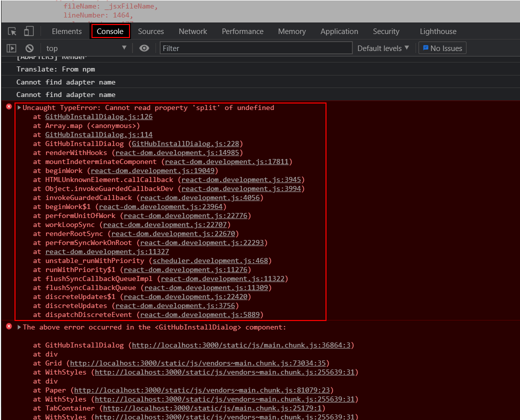
Task: Open react-dom.development.js:11322 link
Action: pos(222,278)
